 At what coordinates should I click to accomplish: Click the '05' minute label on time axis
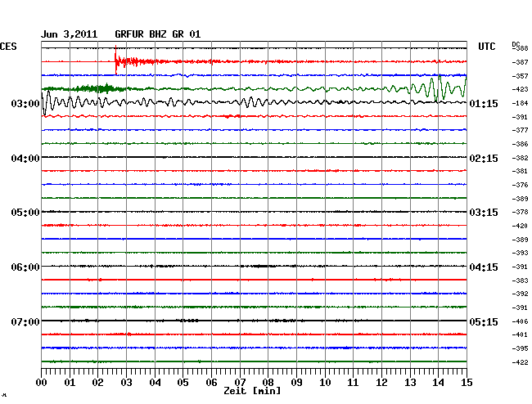point(183,383)
